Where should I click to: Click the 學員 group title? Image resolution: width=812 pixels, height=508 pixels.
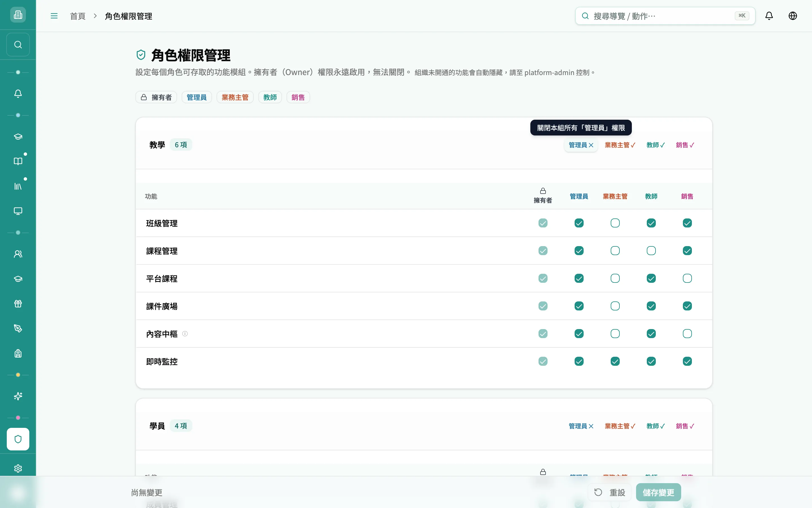point(157,426)
